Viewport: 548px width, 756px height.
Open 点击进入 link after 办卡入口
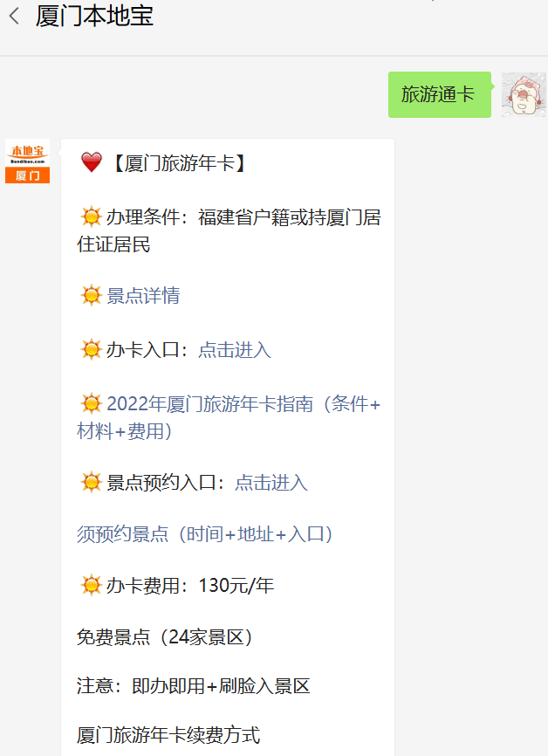[x=235, y=350]
